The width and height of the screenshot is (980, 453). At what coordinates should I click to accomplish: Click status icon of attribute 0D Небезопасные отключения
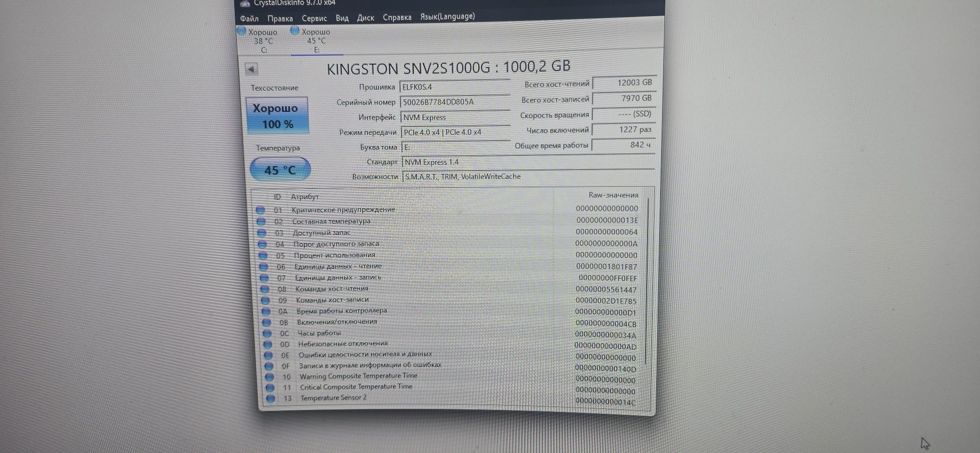click(x=268, y=345)
